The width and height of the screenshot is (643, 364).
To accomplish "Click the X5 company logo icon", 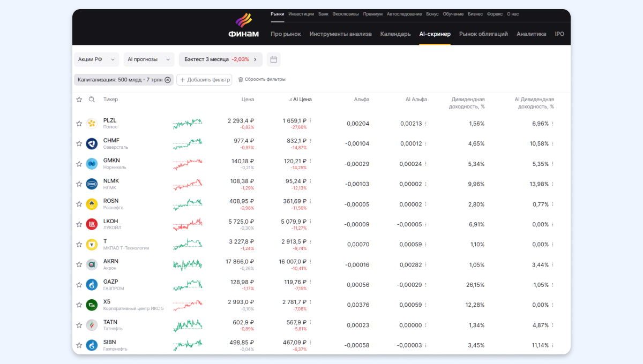I will point(92,305).
